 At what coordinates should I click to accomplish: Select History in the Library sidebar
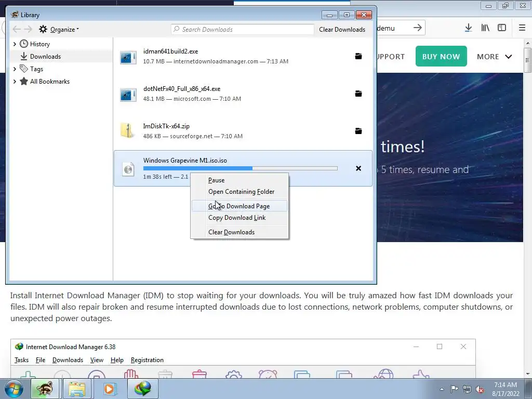point(39,44)
